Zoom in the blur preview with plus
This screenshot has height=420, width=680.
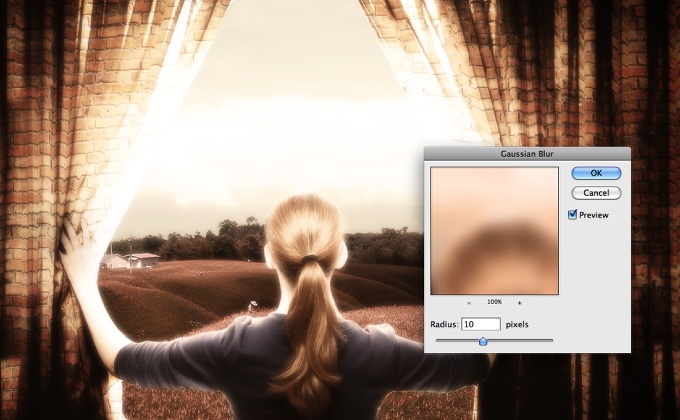pos(520,302)
